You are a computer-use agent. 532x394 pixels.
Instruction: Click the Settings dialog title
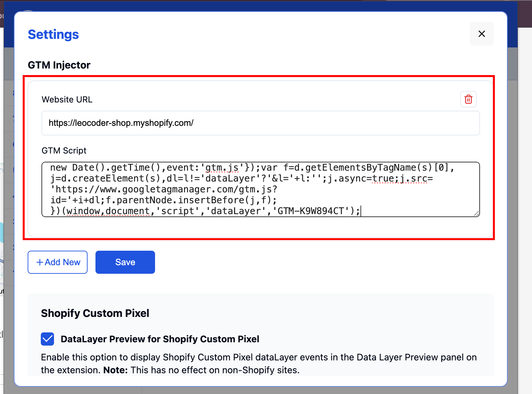pyautogui.click(x=53, y=35)
